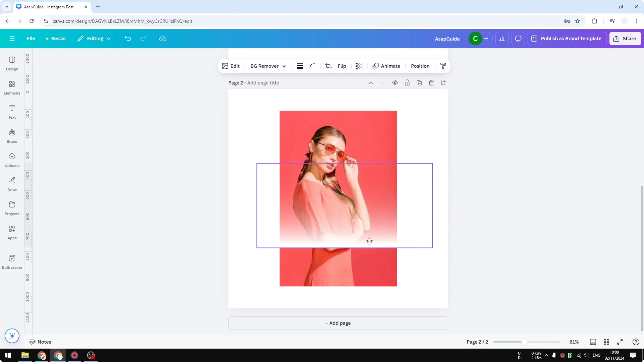This screenshot has width=644, height=362.
Task: Switch to the AsapGuide Instagram Post tab
Action: (49, 7)
